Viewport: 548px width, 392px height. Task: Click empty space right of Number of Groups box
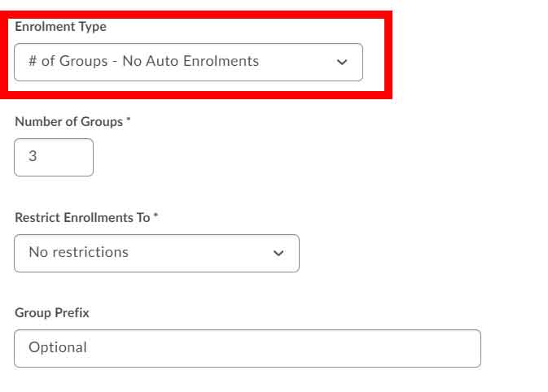tap(244, 157)
